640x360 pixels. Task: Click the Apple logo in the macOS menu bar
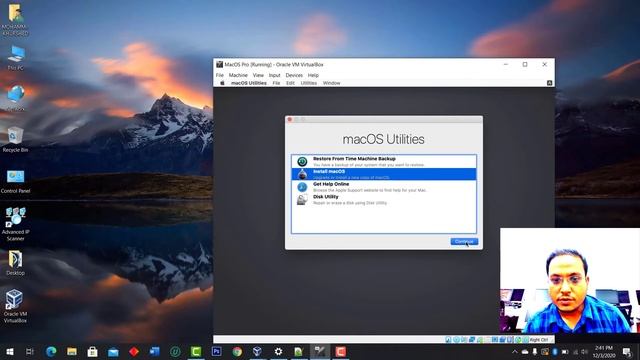pos(222,83)
